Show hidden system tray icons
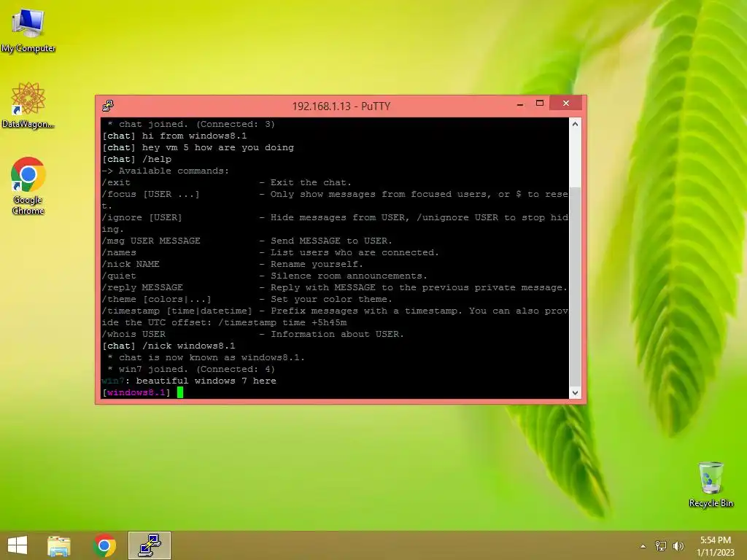The width and height of the screenshot is (747, 560). [x=643, y=546]
